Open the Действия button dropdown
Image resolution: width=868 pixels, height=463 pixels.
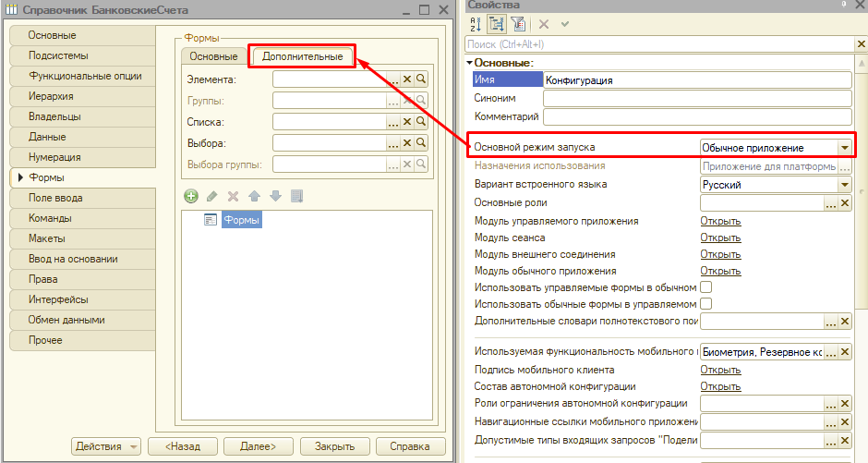[133, 446]
